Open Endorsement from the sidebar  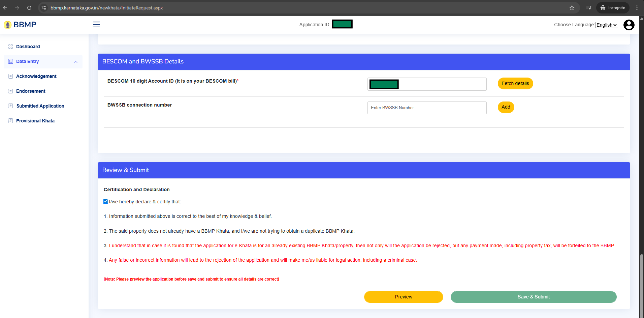pos(31,91)
